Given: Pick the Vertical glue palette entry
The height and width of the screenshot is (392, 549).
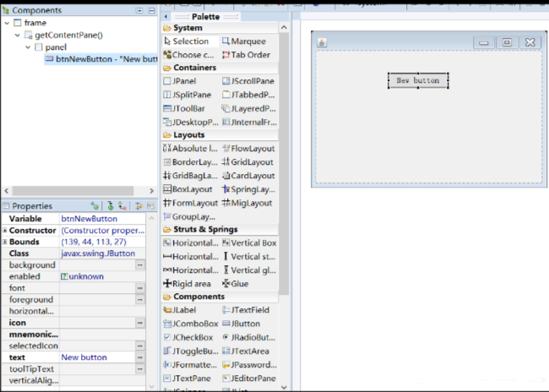Looking at the screenshot, I should click(248, 270).
